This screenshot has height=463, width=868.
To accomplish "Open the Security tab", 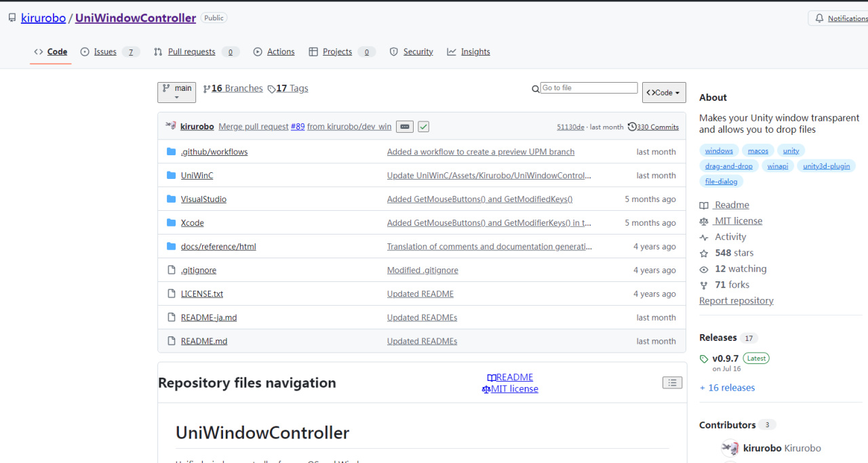I will [x=411, y=52].
